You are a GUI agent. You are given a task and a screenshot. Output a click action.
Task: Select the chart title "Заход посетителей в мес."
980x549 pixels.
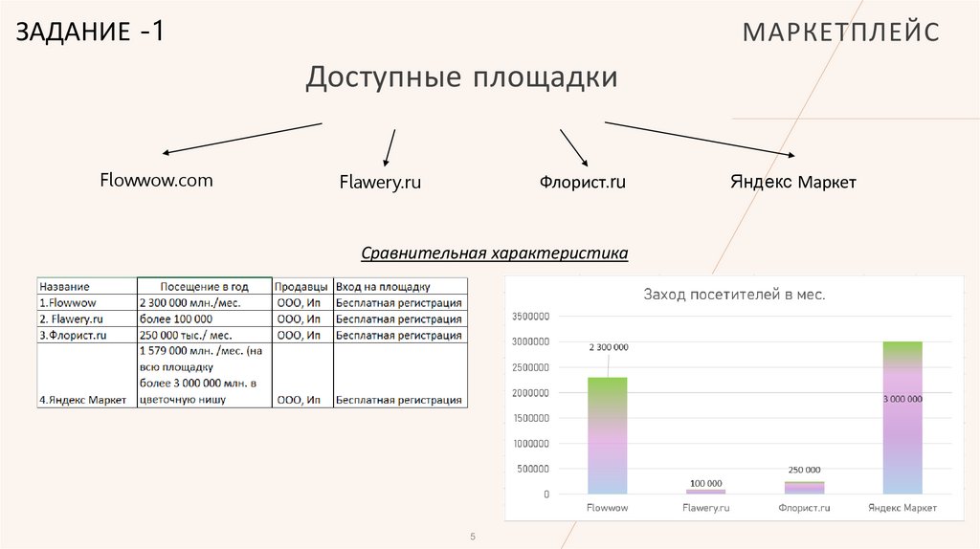pos(734,295)
